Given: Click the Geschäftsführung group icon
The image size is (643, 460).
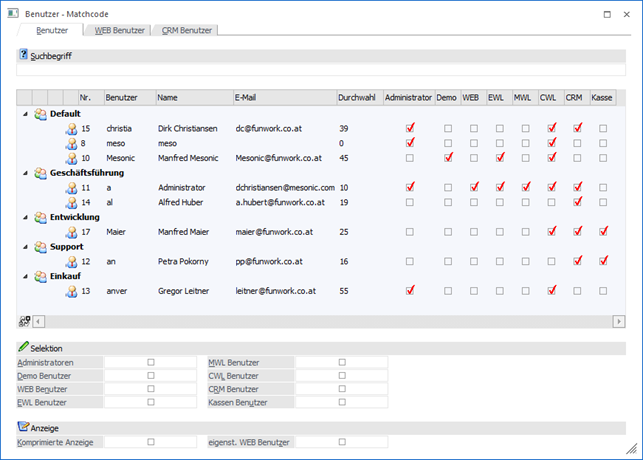Looking at the screenshot, I should [x=40, y=172].
